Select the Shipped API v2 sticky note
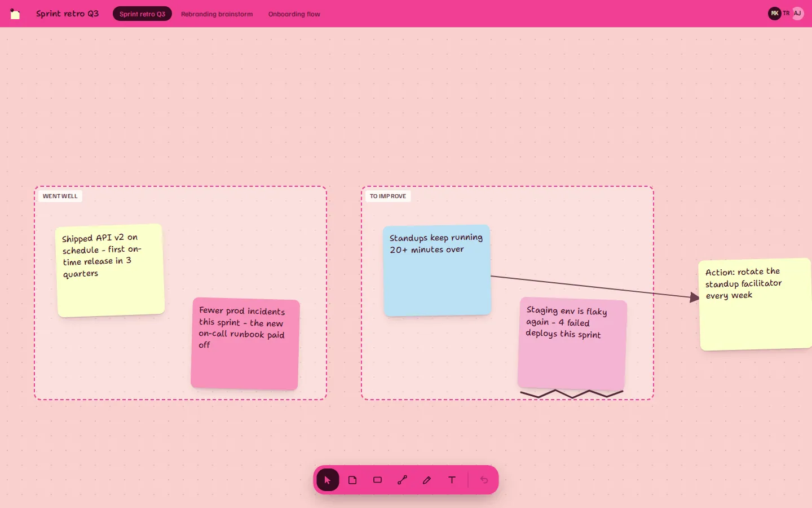 click(111, 270)
